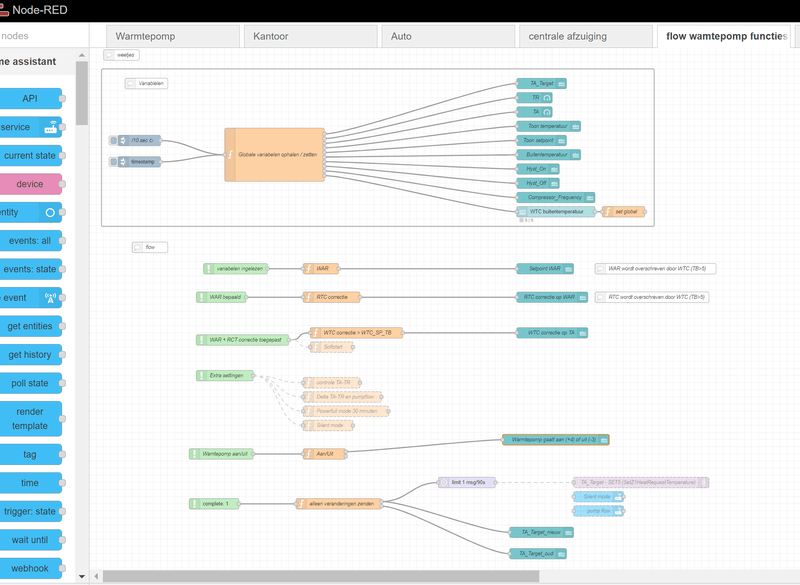Select the disabled 'Powerfull mode 30 minuten' node
This screenshot has width=800, height=585.
[346, 411]
